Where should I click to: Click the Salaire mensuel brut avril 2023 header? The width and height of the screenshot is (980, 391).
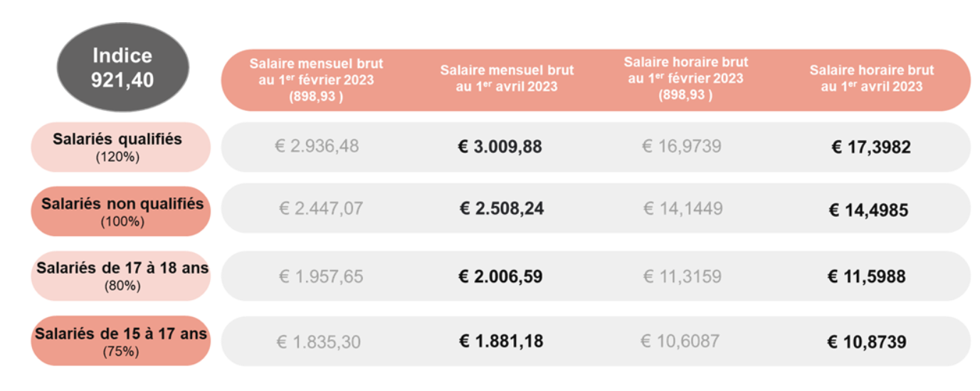point(507,79)
